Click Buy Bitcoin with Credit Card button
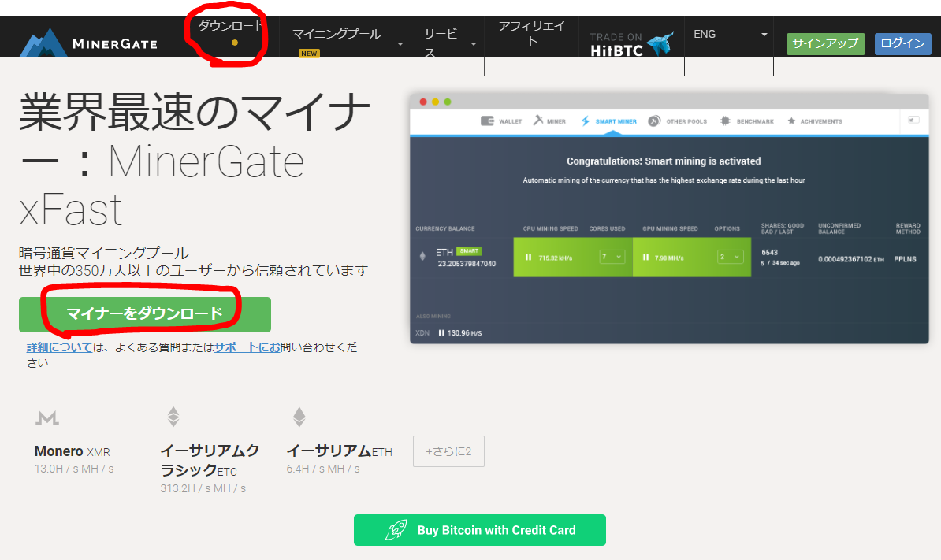 pyautogui.click(x=479, y=530)
